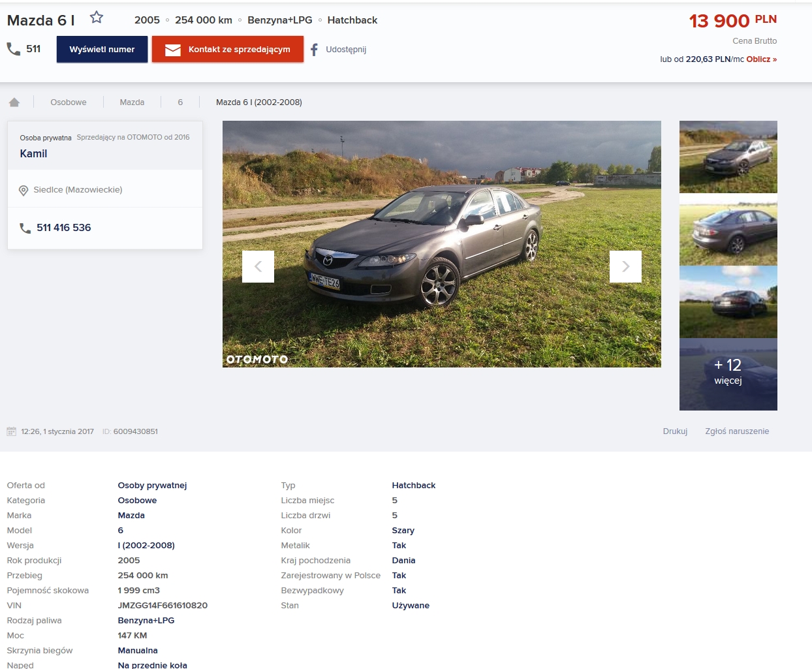The image size is (812, 669).
Task: Open the Oblicz financing link
Action: point(761,59)
